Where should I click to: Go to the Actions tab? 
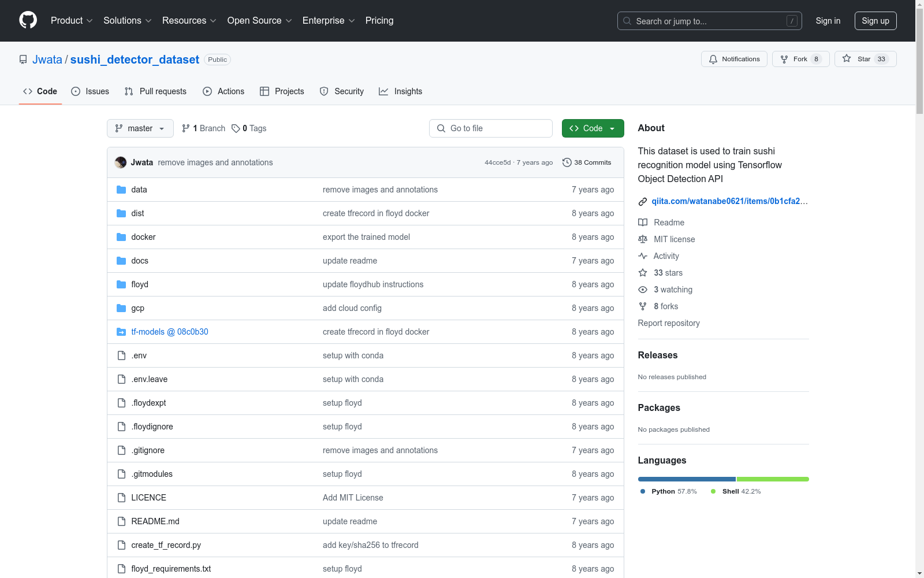tap(223, 91)
